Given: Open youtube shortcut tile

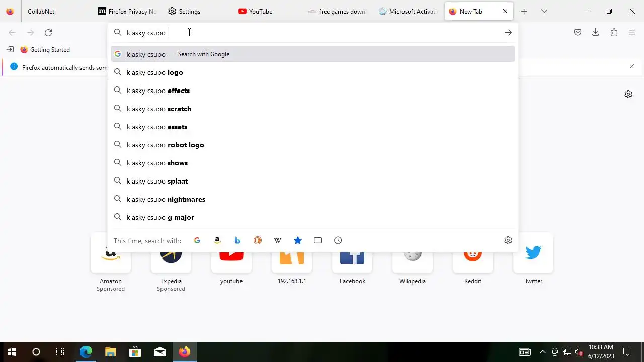Looking at the screenshot, I should [231, 259].
